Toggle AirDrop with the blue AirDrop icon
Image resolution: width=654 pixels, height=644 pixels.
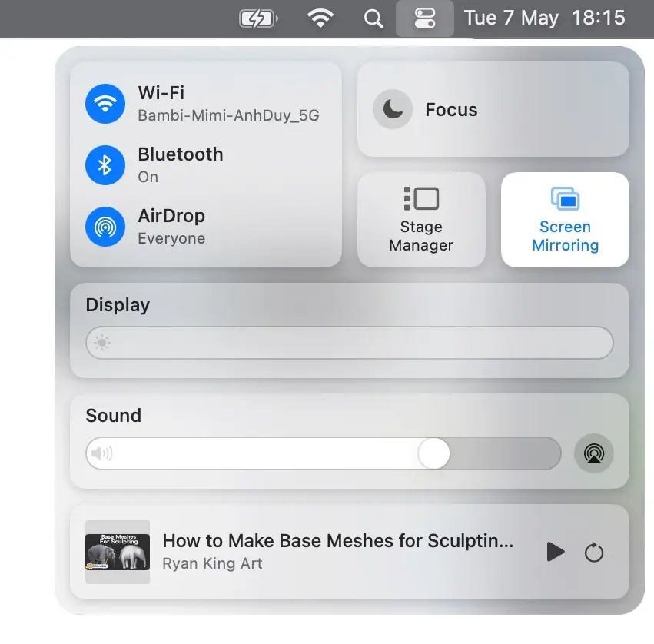coord(105,227)
